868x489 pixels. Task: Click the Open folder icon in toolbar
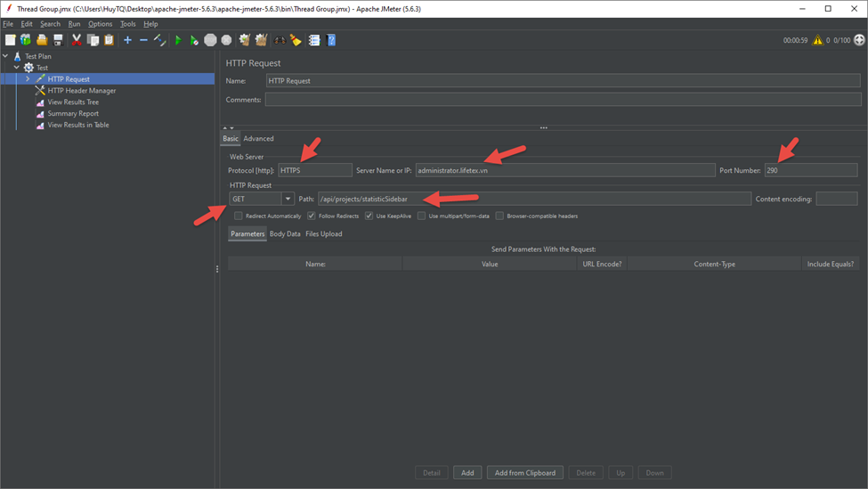point(41,40)
